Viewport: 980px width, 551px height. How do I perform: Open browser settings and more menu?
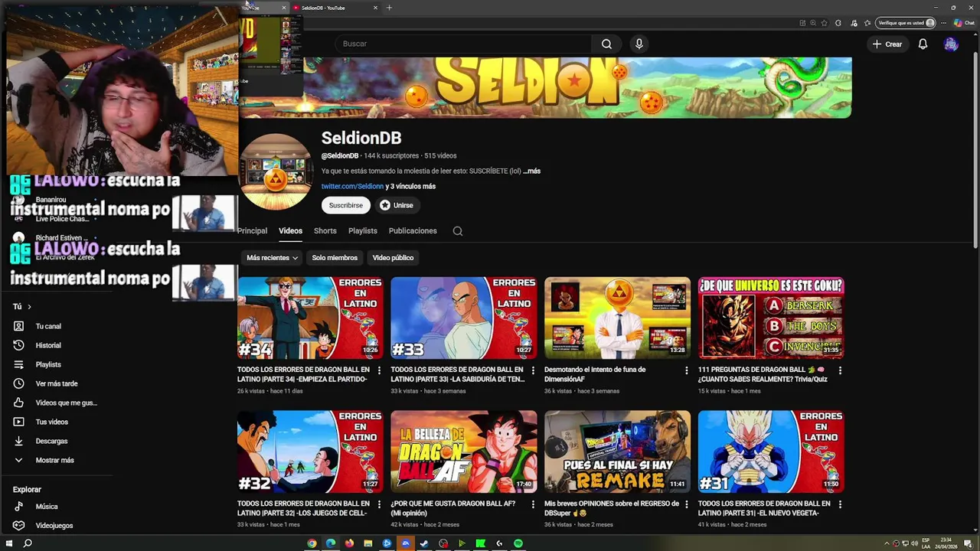pos(944,23)
